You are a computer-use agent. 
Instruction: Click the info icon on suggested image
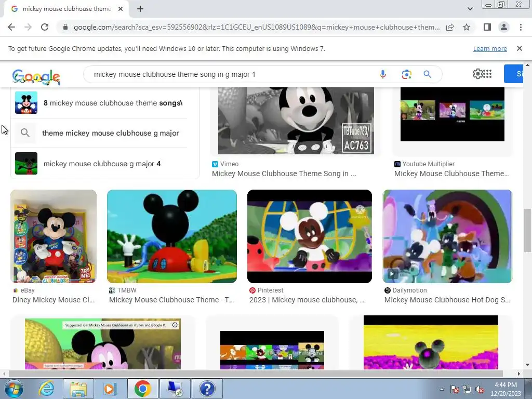coord(175,325)
